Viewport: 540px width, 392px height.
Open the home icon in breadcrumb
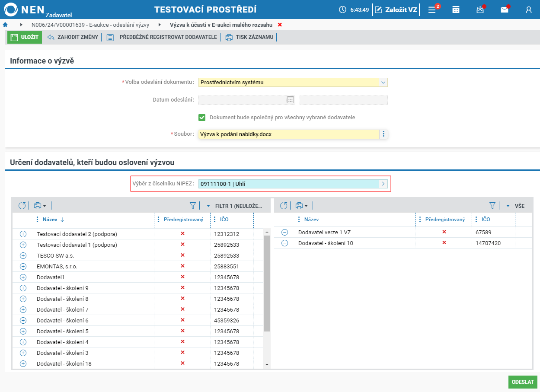click(5, 25)
